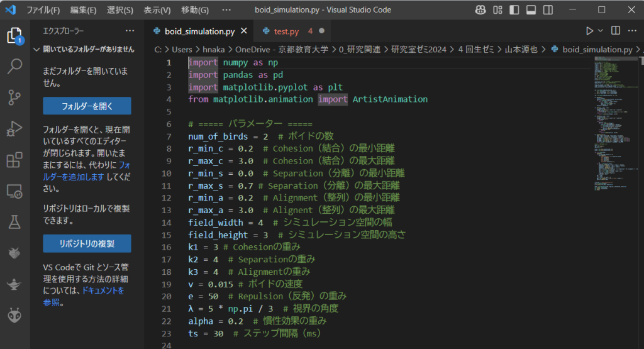Open the Run and Debug view
644x349 pixels.
[x=14, y=129]
